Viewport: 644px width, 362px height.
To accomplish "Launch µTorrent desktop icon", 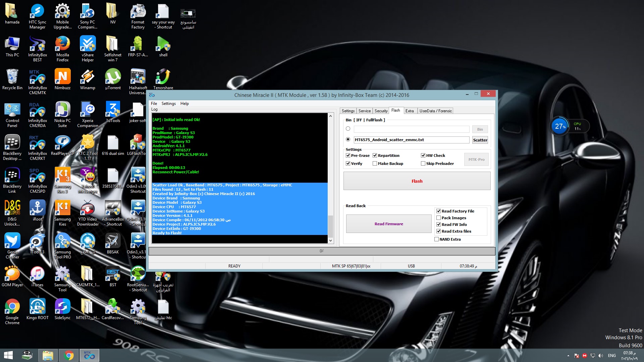I will (113, 79).
